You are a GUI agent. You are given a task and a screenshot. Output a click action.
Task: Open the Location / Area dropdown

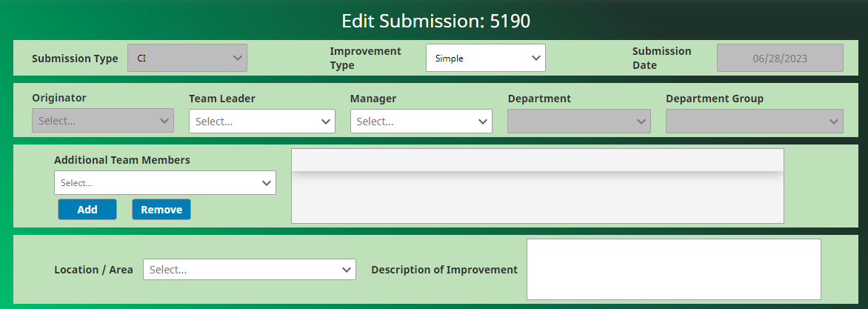[x=250, y=270]
